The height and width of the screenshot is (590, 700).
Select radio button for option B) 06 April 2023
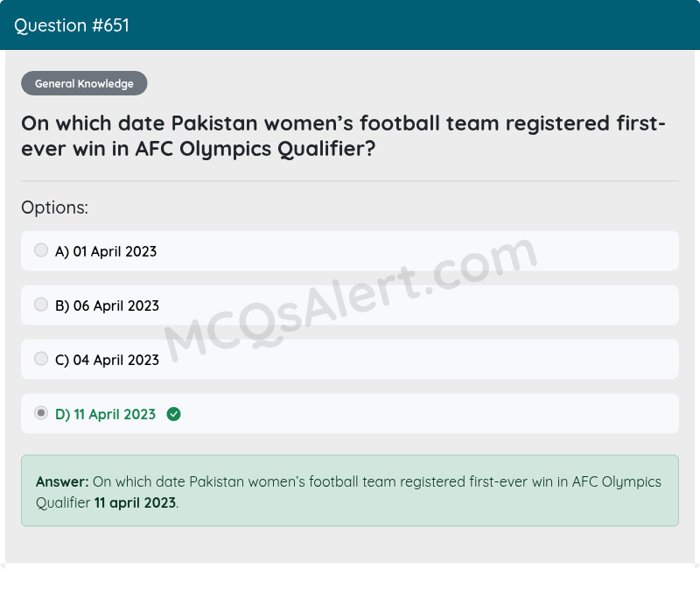pyautogui.click(x=40, y=304)
